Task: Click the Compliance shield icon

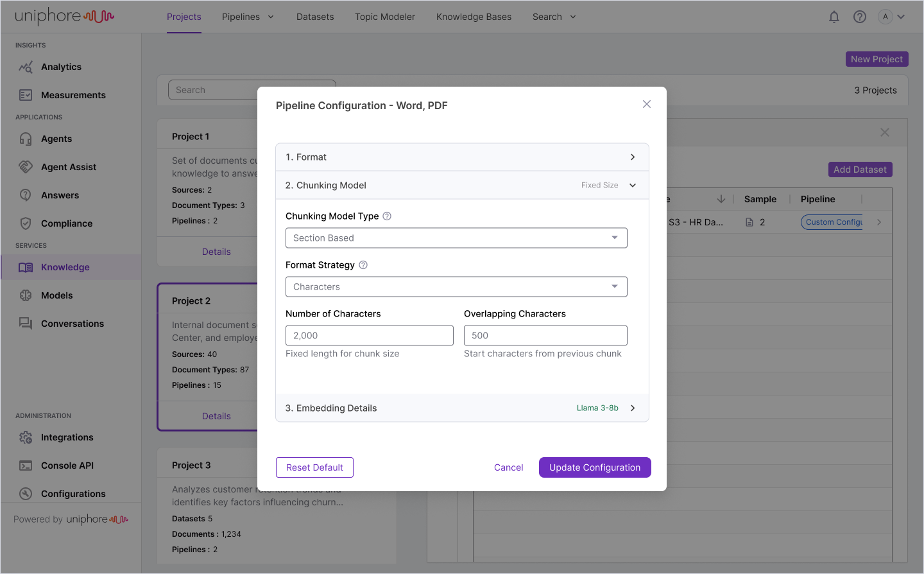Action: tap(26, 223)
